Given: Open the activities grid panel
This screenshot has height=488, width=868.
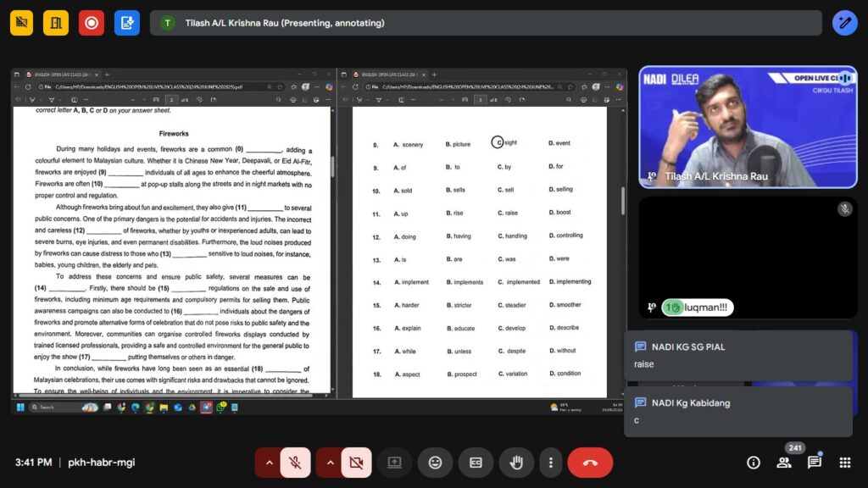Looking at the screenshot, I should click(x=844, y=463).
